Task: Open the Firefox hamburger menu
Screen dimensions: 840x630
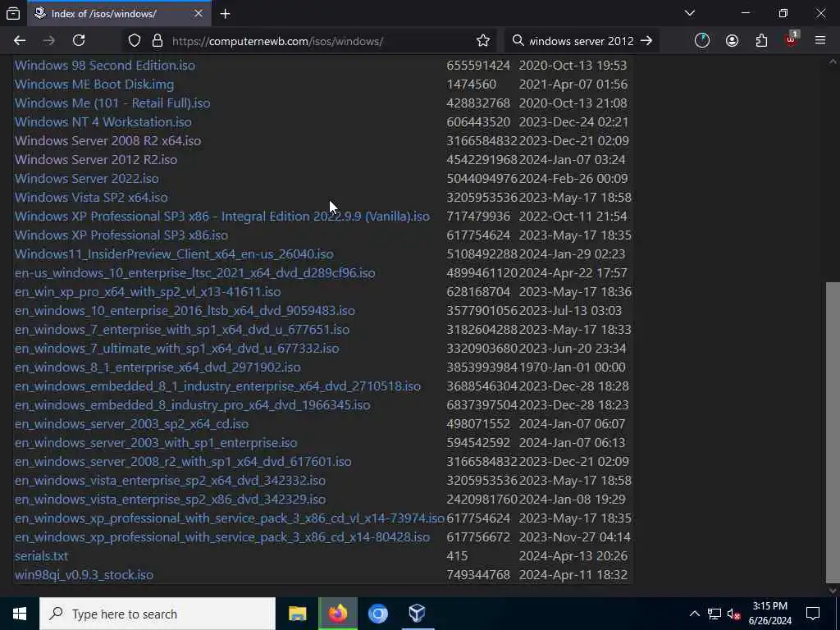Action: coord(820,41)
